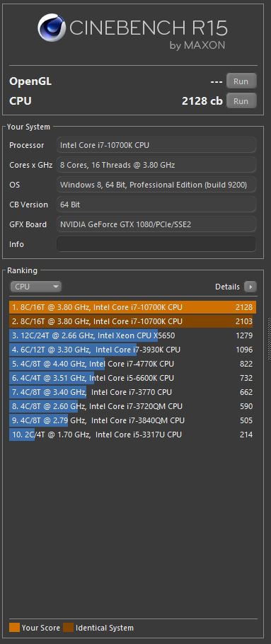
Task: Click the Cinebench sphere logo icon
Action: pyautogui.click(x=52, y=28)
